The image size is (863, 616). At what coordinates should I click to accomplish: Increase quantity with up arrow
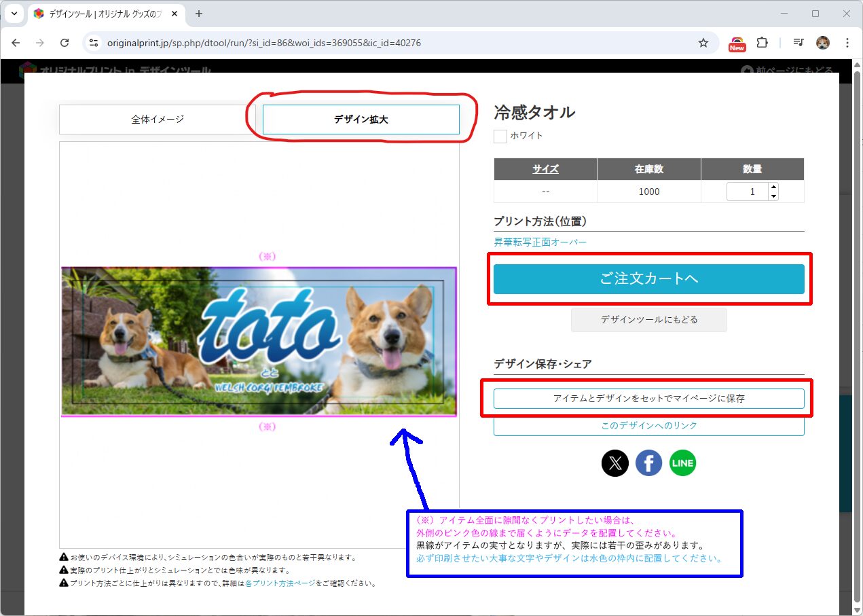coord(773,187)
